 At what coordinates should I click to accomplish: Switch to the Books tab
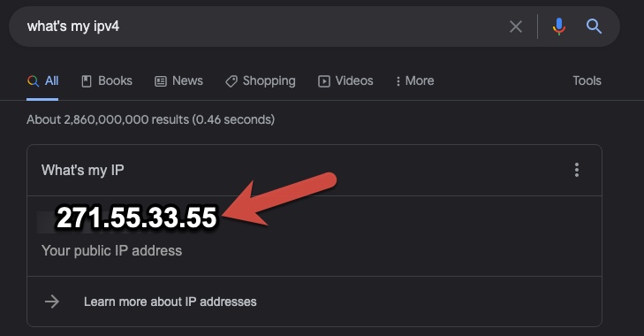pyautogui.click(x=107, y=80)
